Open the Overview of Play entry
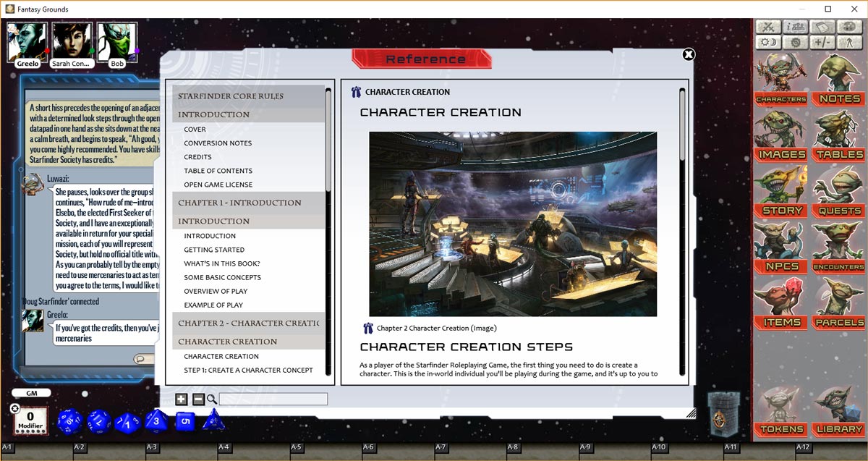 tap(216, 290)
